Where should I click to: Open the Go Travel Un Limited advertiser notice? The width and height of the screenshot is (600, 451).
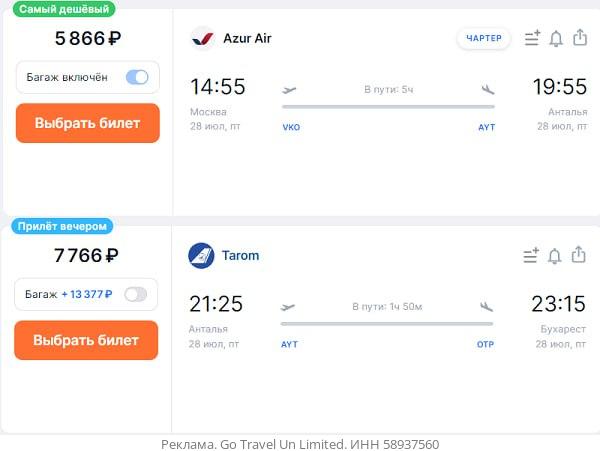(300, 444)
